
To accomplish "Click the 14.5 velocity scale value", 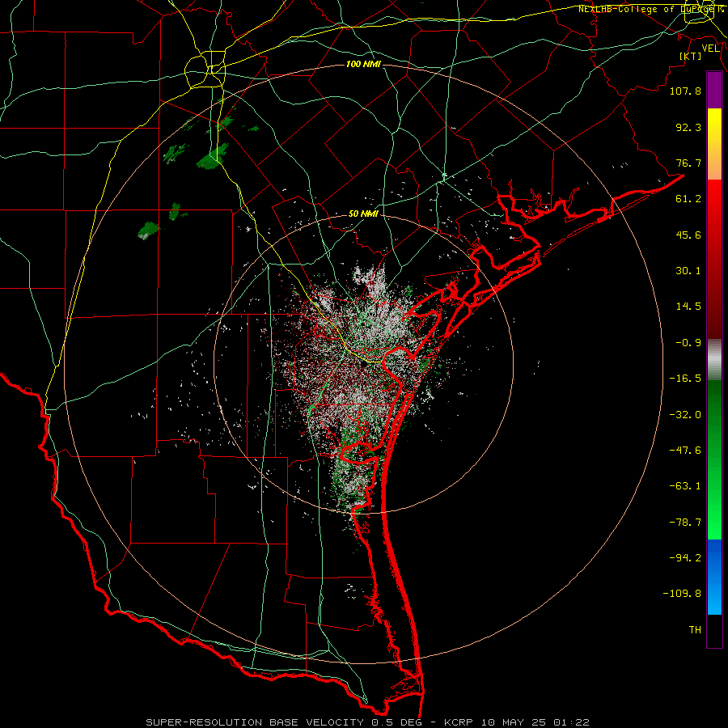I will pyautogui.click(x=688, y=307).
